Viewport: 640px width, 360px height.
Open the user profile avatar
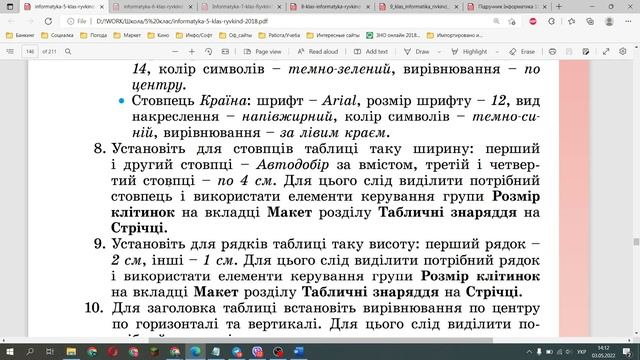tap(609, 21)
